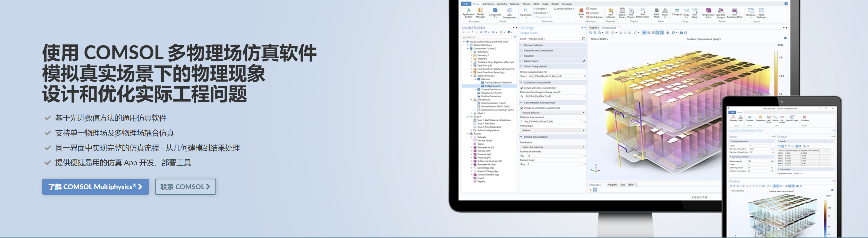Click the zoom in icon in Graphics toolbar
The width and height of the screenshot is (868, 238).
click(x=590, y=33)
